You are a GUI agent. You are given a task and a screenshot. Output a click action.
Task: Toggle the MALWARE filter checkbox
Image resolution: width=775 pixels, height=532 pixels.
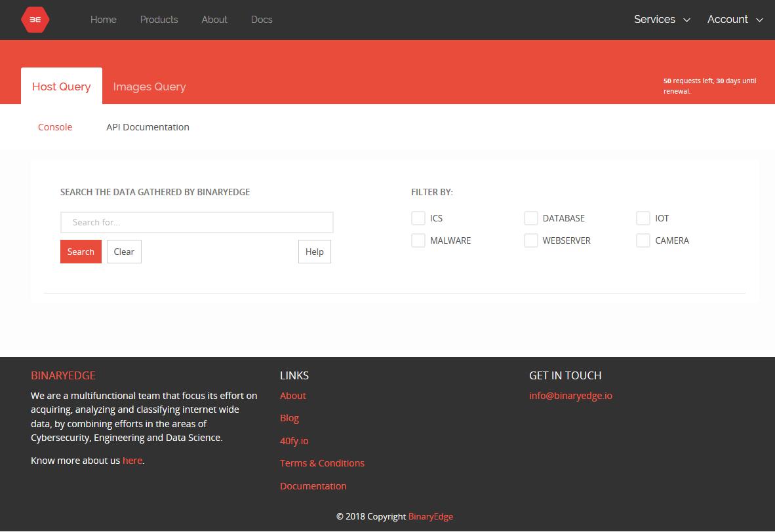(x=418, y=240)
